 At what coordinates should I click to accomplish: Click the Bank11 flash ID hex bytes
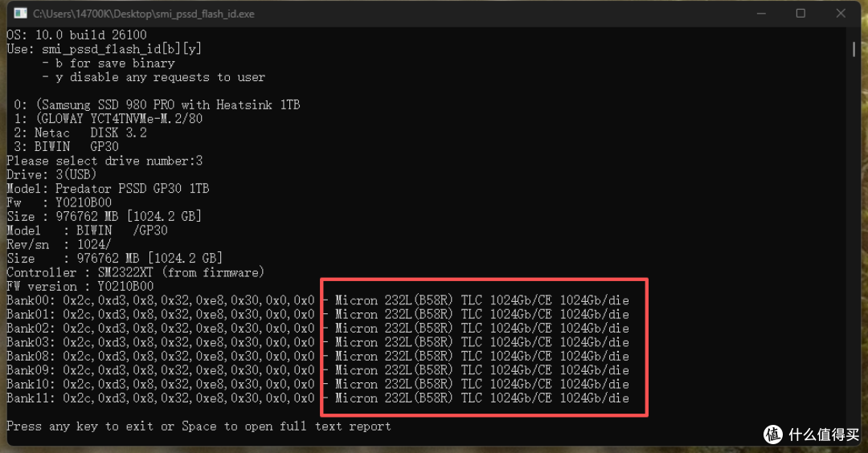(x=189, y=398)
